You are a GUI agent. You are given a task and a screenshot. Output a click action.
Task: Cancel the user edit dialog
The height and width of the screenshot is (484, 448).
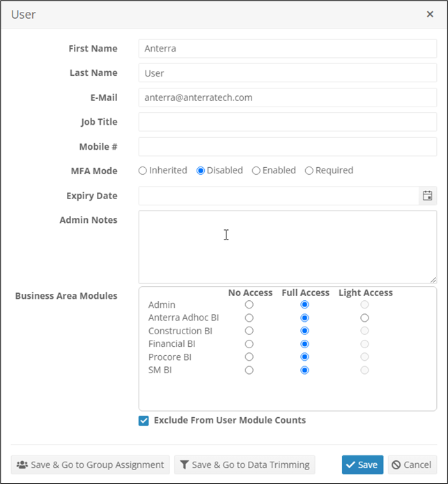click(412, 465)
